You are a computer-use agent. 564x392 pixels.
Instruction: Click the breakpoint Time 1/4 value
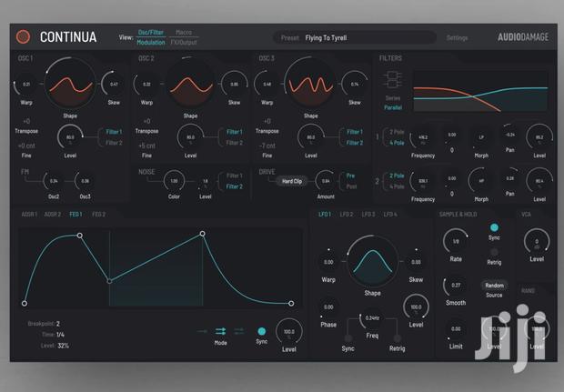60,335
